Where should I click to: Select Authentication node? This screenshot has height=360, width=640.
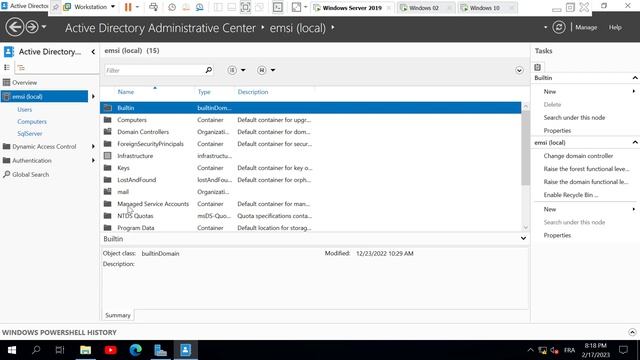click(32, 160)
